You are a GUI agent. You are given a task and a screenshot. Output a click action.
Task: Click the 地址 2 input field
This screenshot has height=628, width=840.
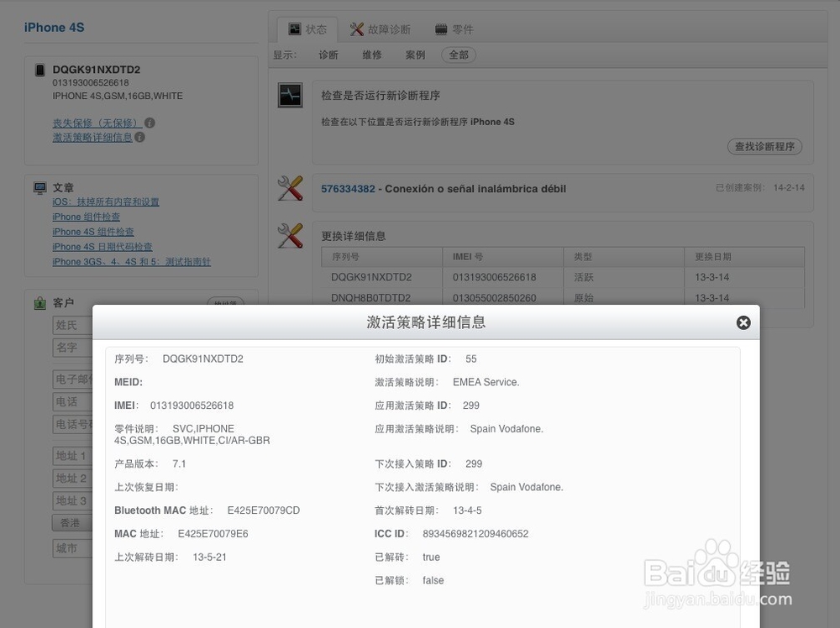73,478
